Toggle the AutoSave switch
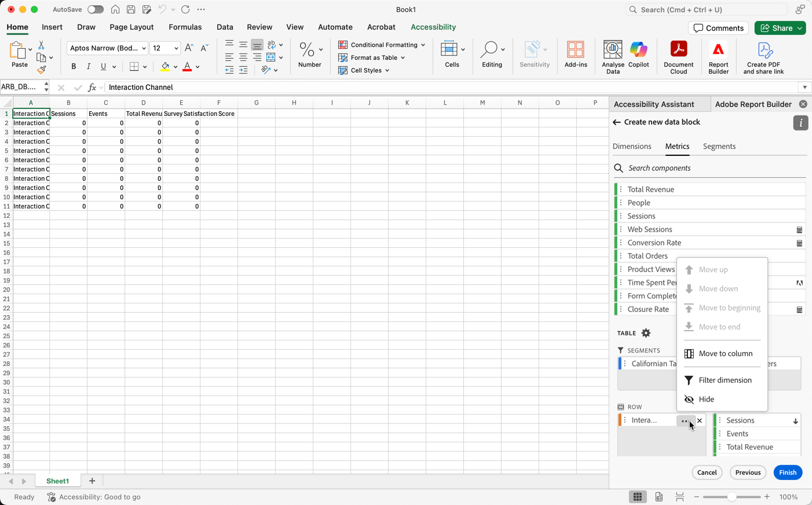812x505 pixels. (x=95, y=10)
